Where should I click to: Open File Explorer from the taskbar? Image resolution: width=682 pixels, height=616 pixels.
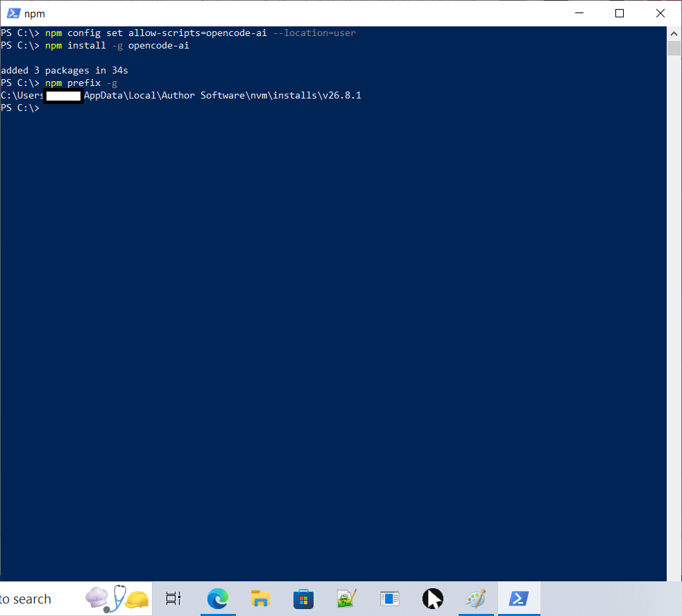[261, 599]
